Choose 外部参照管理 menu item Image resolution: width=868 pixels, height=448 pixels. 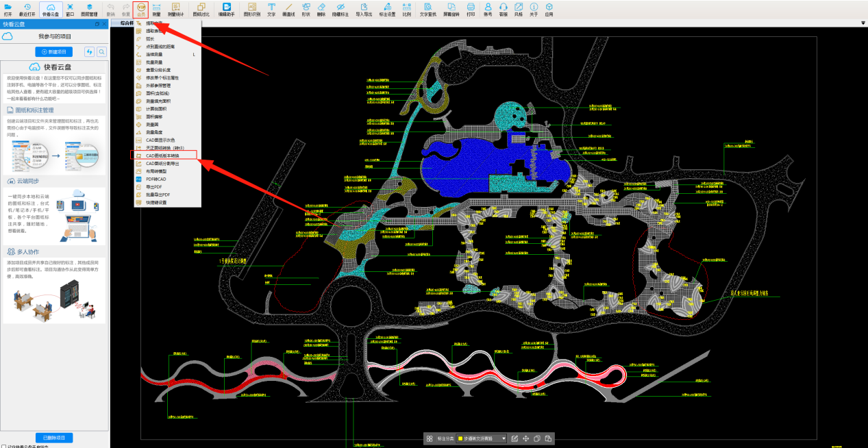tap(167, 86)
